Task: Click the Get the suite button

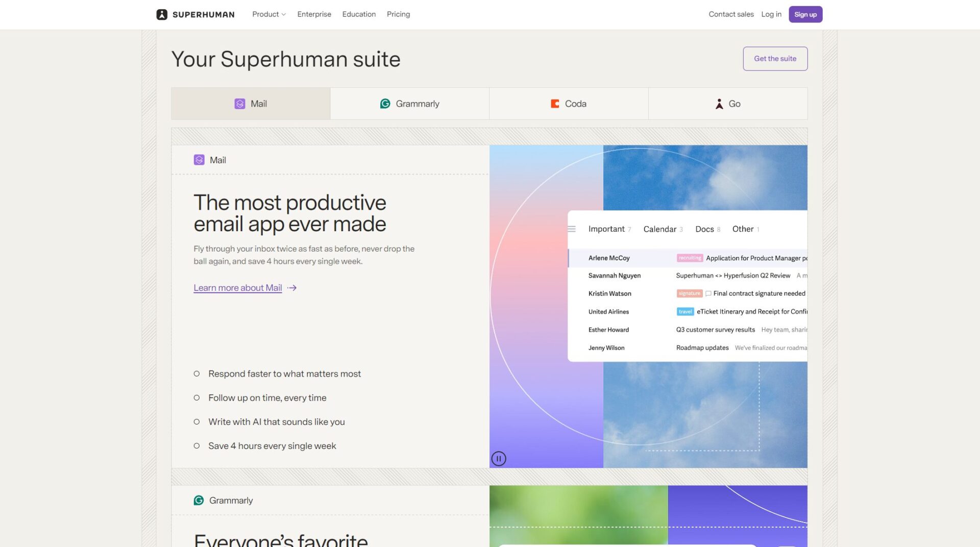Action: click(775, 59)
